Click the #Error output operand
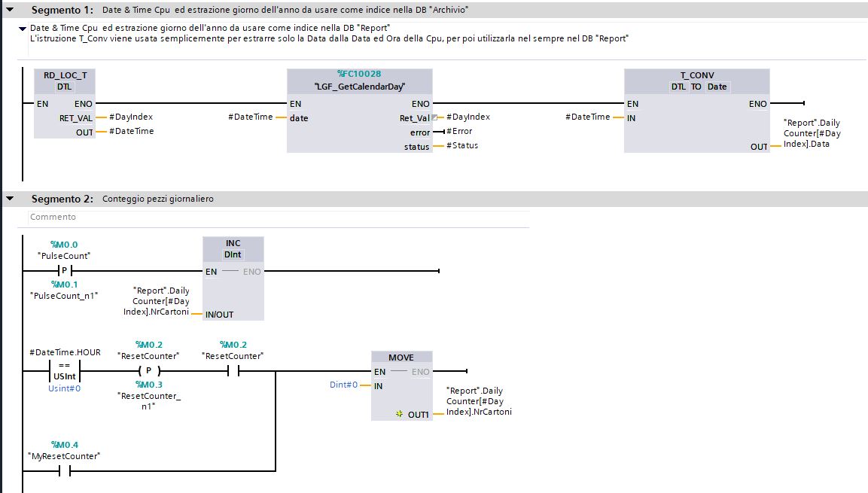The height and width of the screenshot is (493, 868). [459, 131]
